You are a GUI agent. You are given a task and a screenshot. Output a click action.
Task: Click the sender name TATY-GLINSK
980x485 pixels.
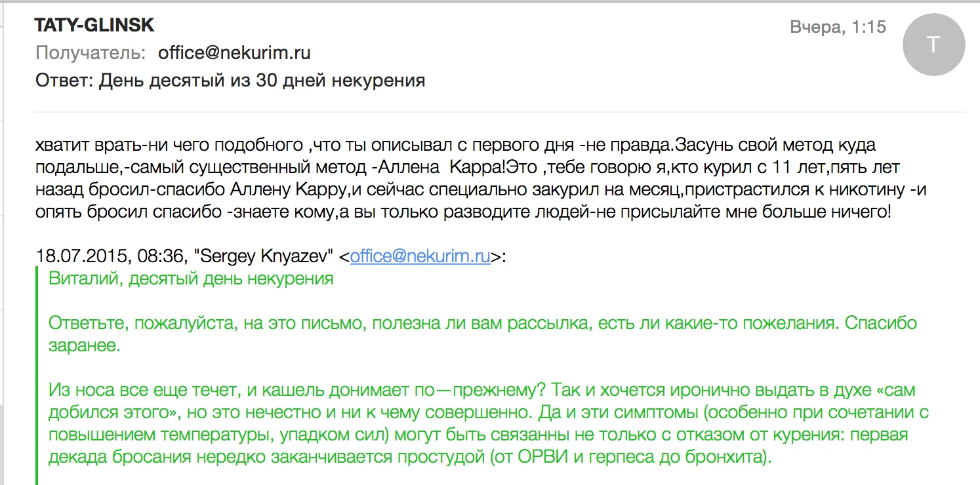coord(94,26)
